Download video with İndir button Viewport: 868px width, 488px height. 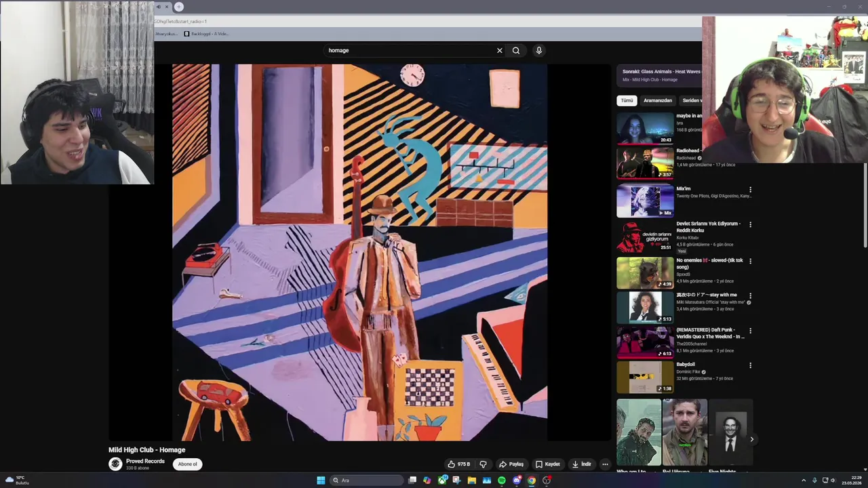[x=582, y=464]
